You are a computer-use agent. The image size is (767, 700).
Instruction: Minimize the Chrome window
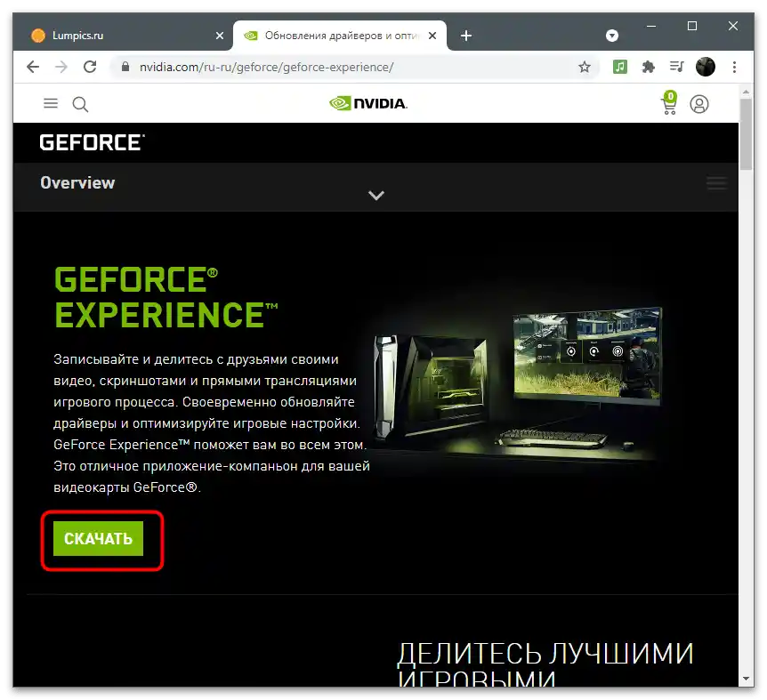651,26
